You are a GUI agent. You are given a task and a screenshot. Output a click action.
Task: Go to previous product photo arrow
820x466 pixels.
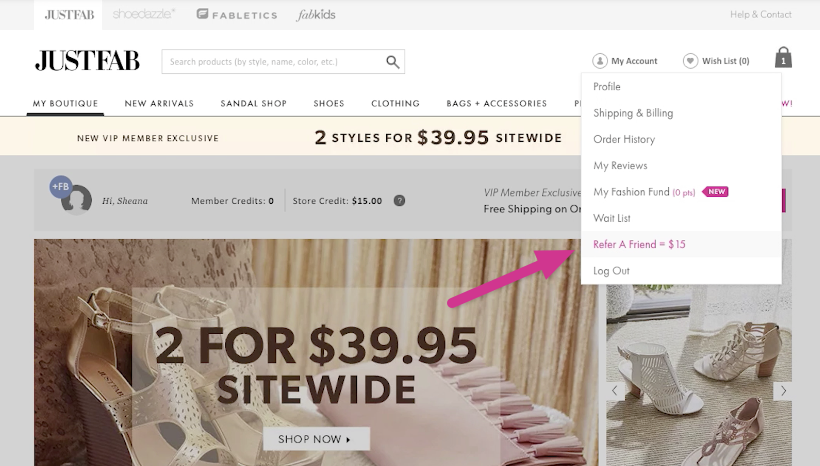coord(615,391)
